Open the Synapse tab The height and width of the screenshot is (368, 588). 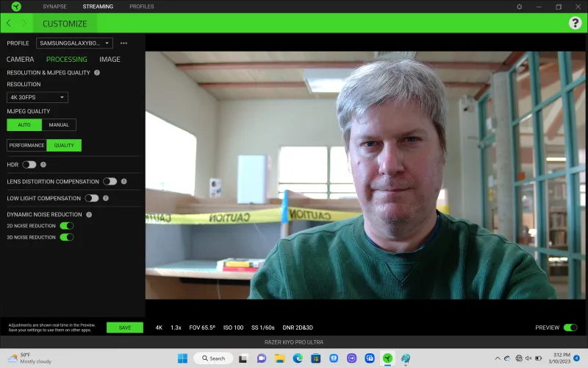pyautogui.click(x=54, y=7)
